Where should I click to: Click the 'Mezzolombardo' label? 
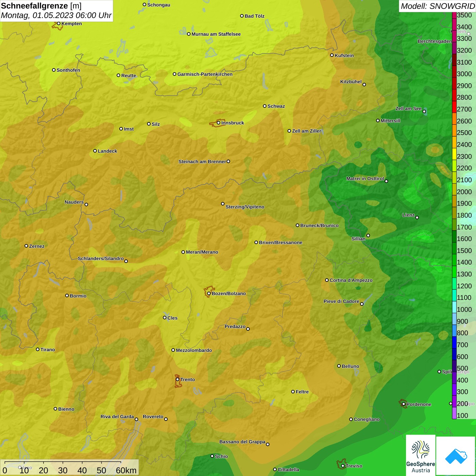[194, 350]
